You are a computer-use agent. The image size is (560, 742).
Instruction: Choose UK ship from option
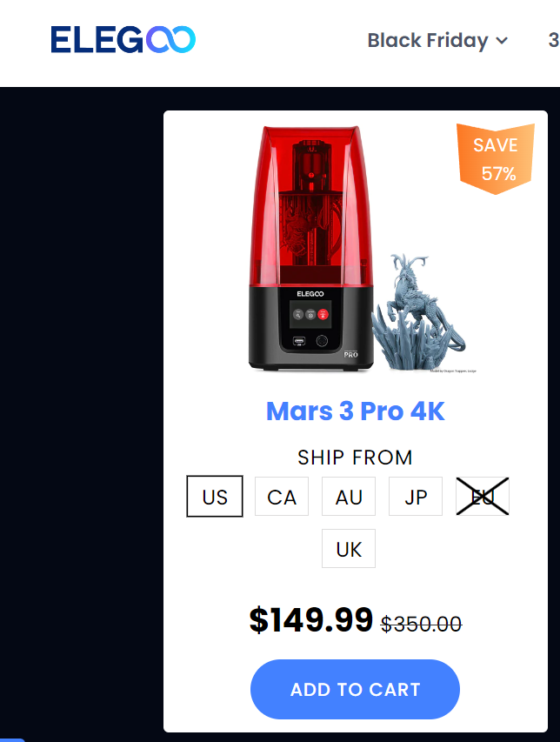[x=349, y=549]
